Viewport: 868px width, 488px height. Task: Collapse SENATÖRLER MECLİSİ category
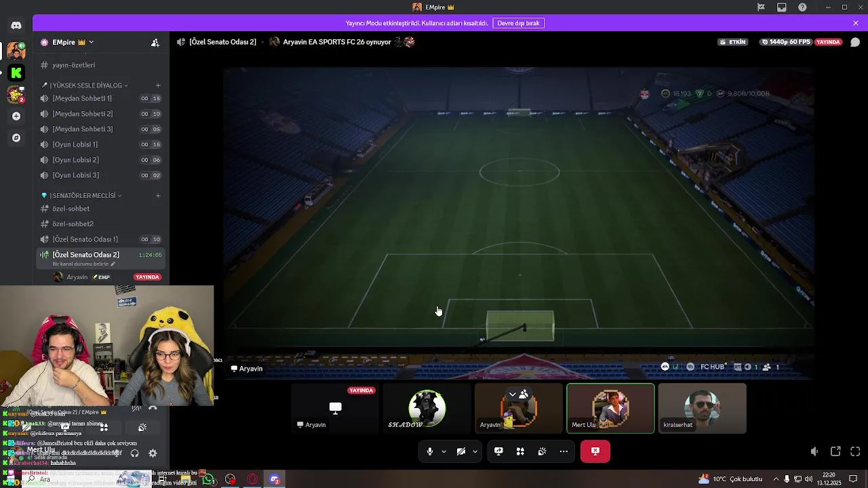click(82, 196)
